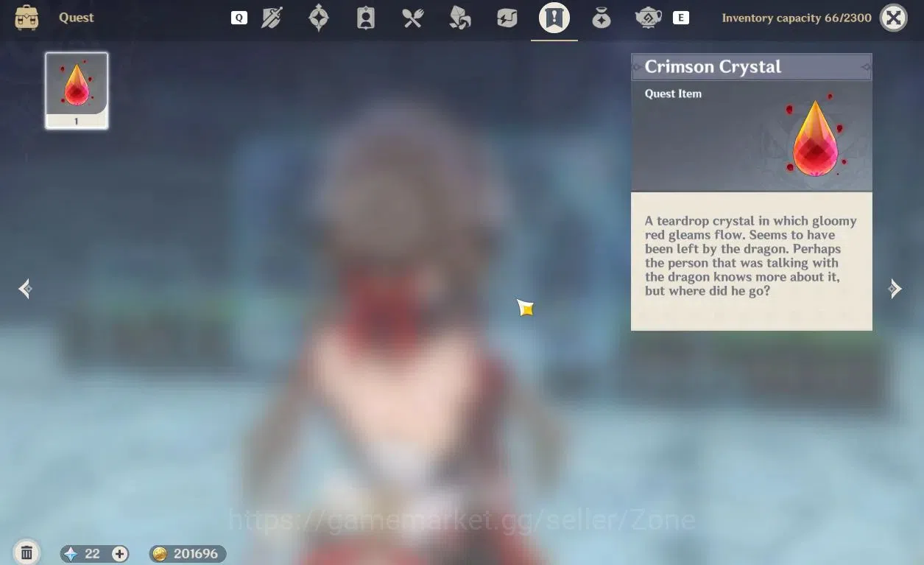Click the backpack inventory icon
This screenshot has width=924, height=565.
point(27,18)
